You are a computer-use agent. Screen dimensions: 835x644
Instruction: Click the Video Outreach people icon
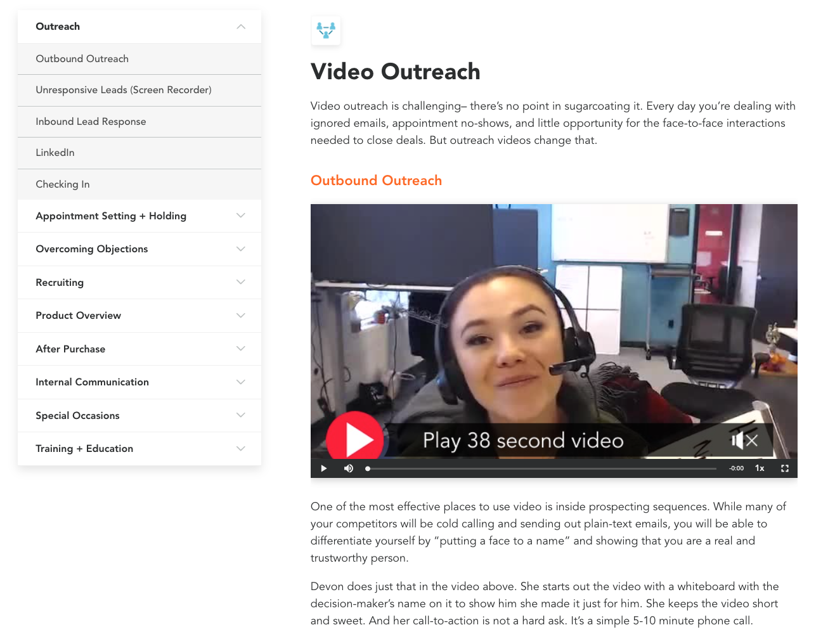pos(326,30)
